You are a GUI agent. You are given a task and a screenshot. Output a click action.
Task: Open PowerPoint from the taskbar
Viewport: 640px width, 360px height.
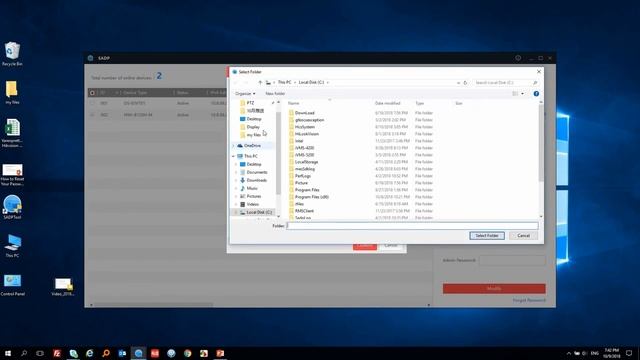220,353
